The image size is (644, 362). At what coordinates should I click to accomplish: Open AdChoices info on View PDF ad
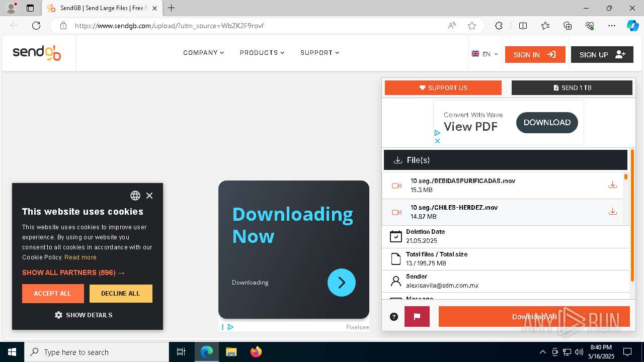click(x=437, y=133)
